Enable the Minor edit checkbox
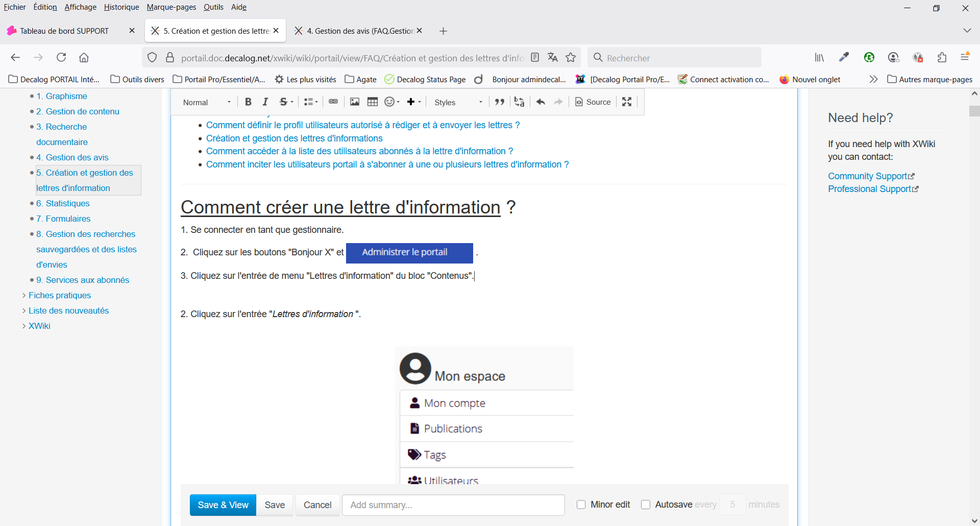This screenshot has height=526, width=980. tap(581, 505)
